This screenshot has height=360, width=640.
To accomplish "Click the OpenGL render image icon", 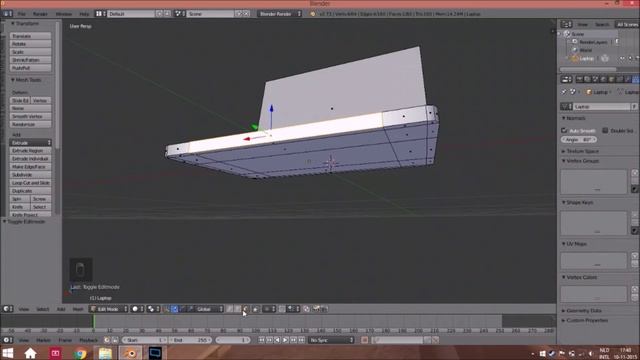I will coord(316,309).
